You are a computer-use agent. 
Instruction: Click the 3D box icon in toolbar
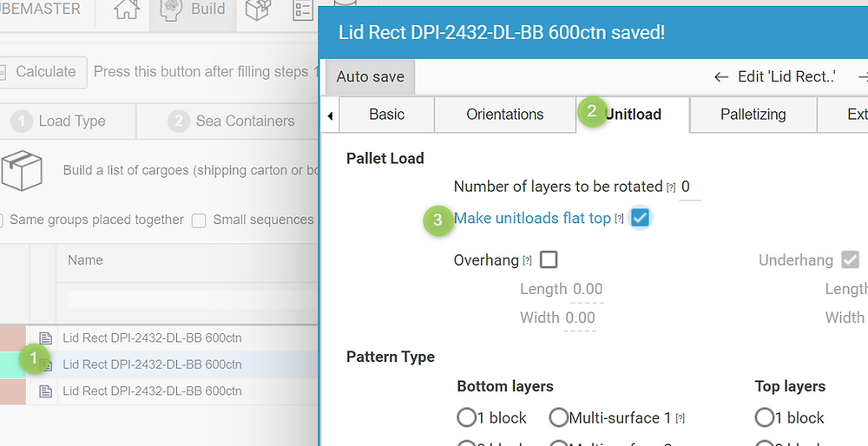258,10
